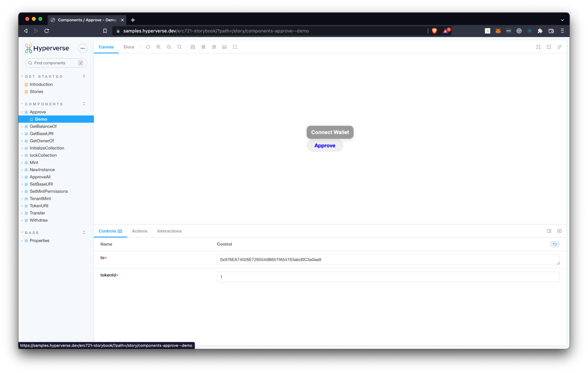Click the Hyperverse logo
This screenshot has width=588, height=373.
47,48
